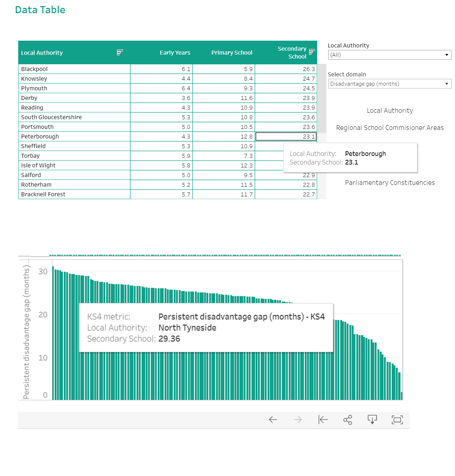
Task: Open the Local Authority (All) filter dropdown
Action: pos(390,55)
